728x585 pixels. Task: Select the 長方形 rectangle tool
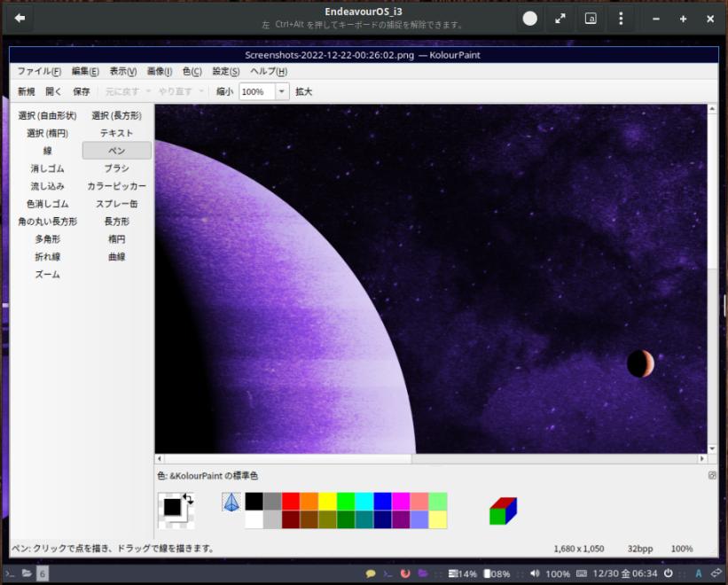click(x=116, y=222)
